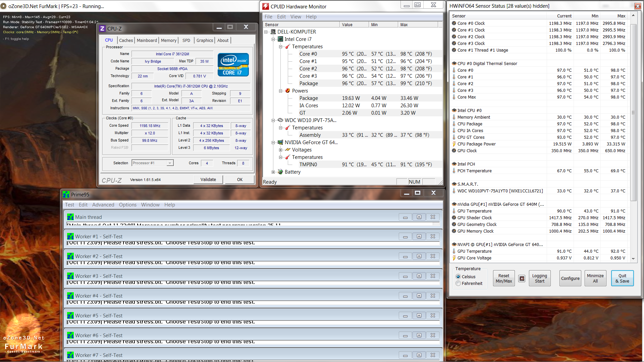Screen dimensions: 644x362
Task: Click the CPU-Z title bar Z icon
Action: (x=103, y=29)
